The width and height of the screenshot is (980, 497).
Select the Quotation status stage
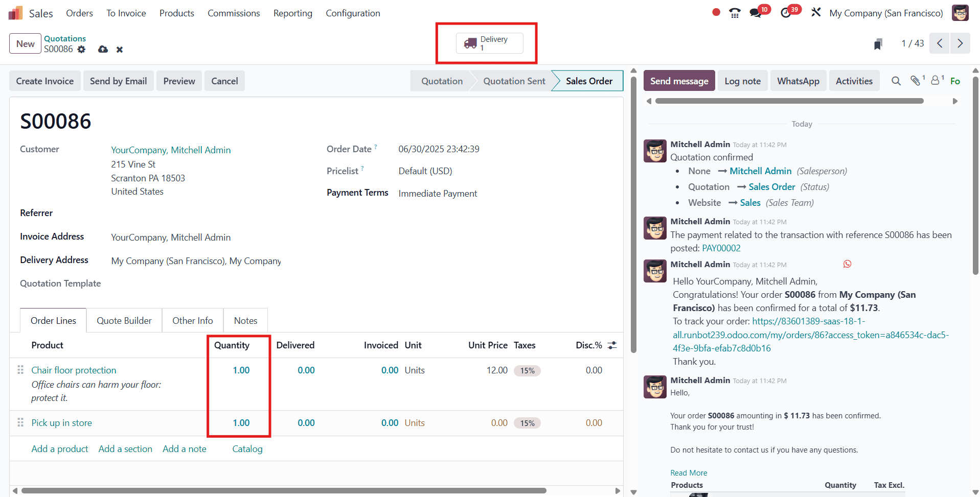[x=442, y=81]
